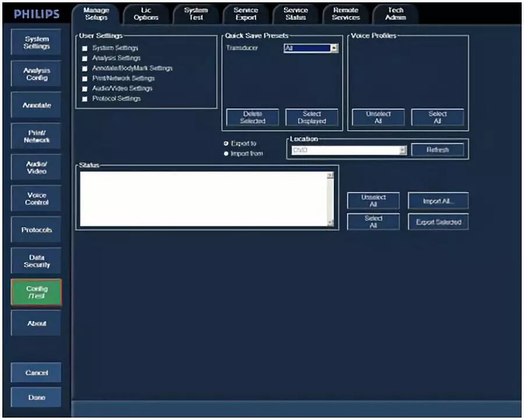Click the Status box scroll-up arrow
This screenshot has height=420, width=524.
click(330, 175)
